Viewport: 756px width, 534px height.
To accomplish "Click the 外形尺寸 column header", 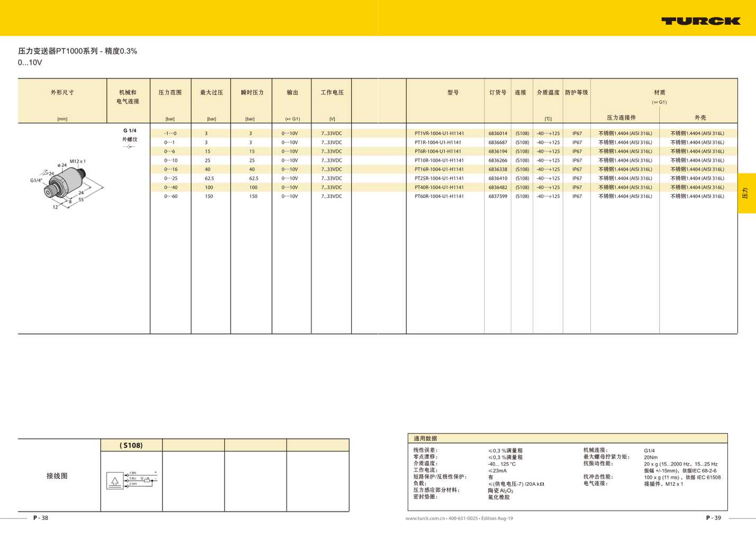I will coord(62,93).
